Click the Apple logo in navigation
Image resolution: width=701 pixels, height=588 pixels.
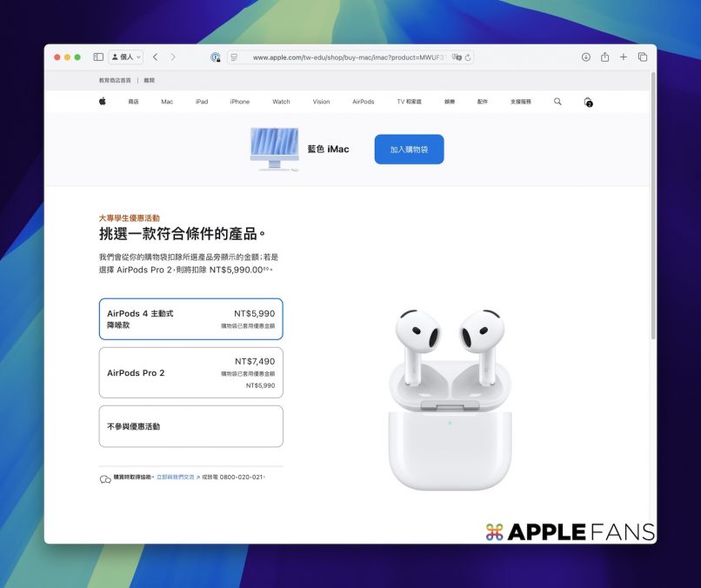click(102, 102)
